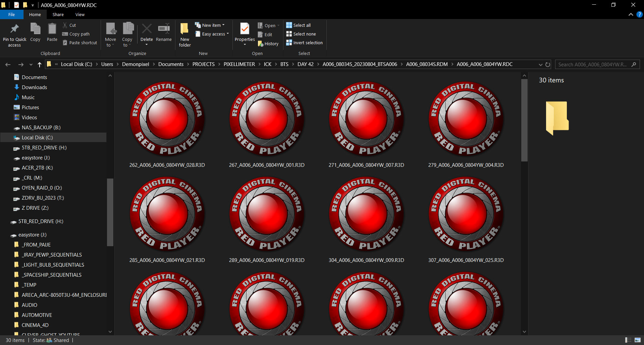The image size is (644, 345).
Task: Open _SPACESHIP_SEQUENTIALS folder
Action: click(52, 275)
